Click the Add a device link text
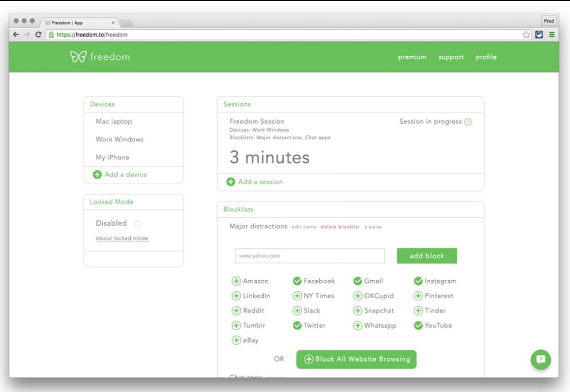 126,174
